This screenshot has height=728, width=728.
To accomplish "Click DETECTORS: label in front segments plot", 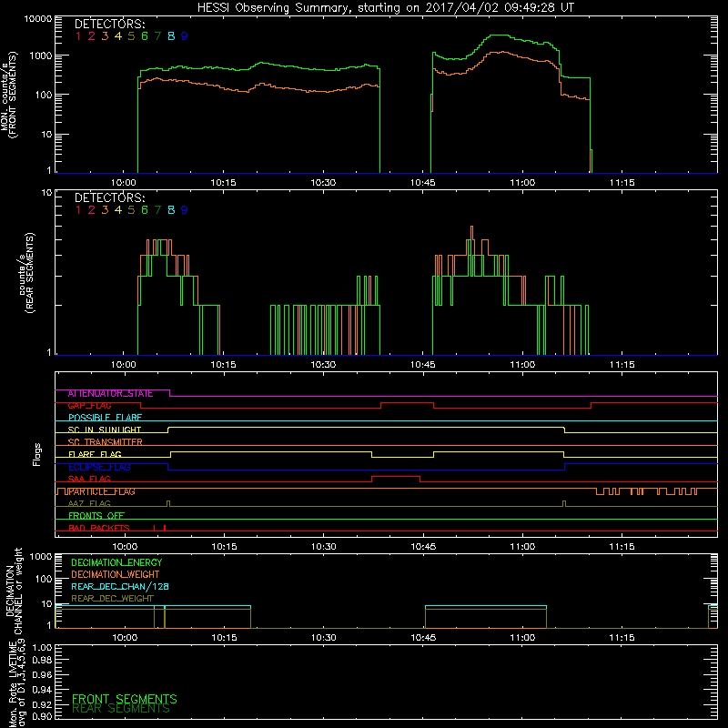I will (x=109, y=24).
